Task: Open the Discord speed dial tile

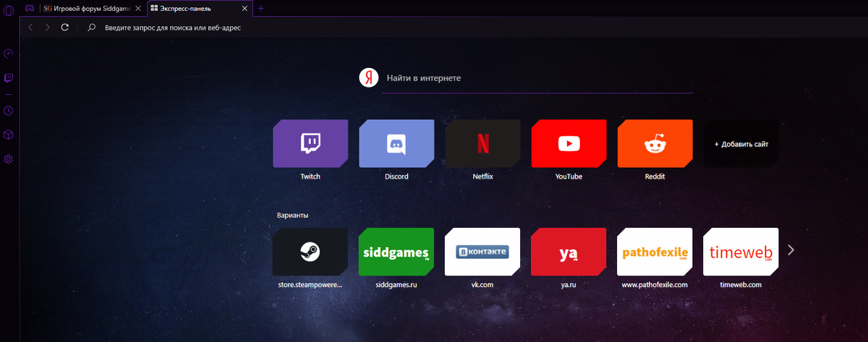Action: pos(396,144)
